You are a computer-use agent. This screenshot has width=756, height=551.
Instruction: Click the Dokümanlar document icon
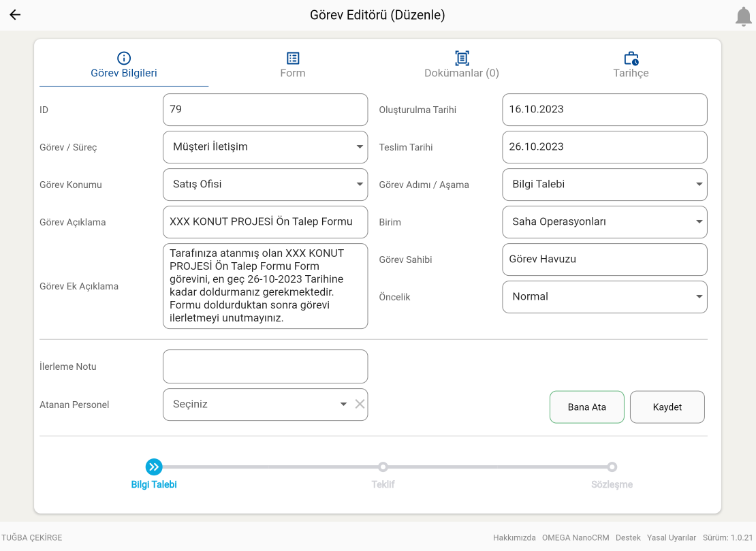(462, 59)
